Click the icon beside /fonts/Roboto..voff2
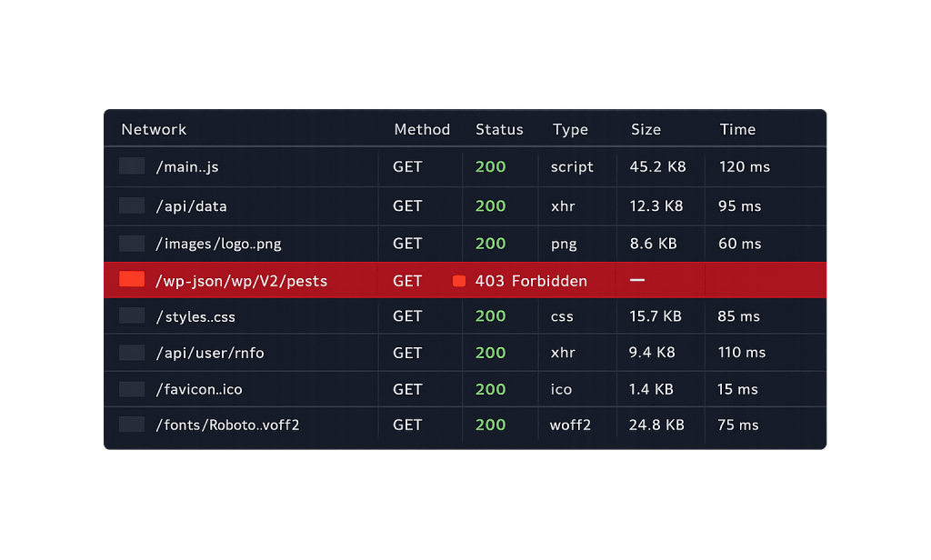The width and height of the screenshot is (931, 560). (x=132, y=424)
